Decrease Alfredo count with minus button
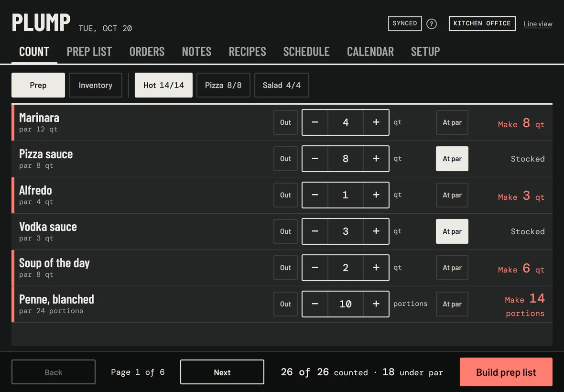 click(315, 195)
